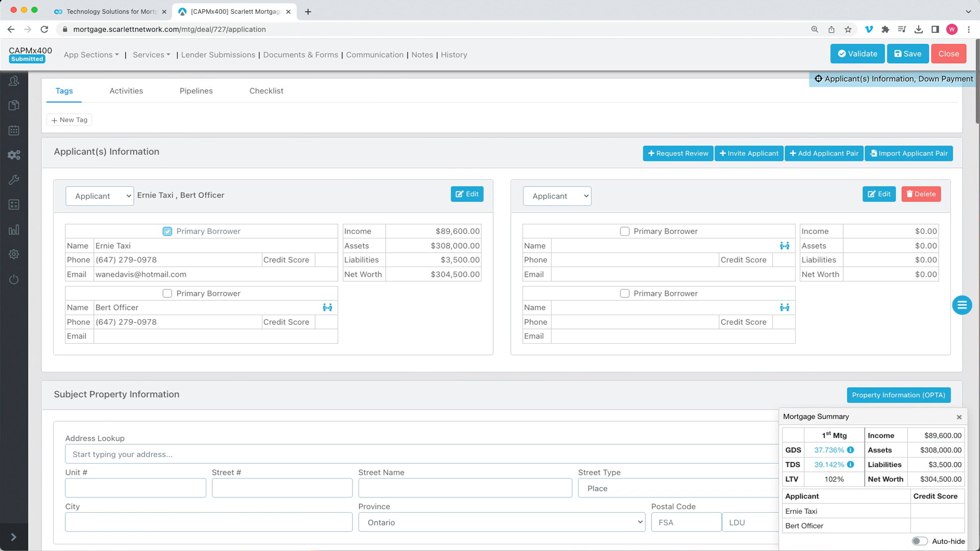Click the browser share icon
The width and height of the screenshot is (980, 551).
click(831, 30)
